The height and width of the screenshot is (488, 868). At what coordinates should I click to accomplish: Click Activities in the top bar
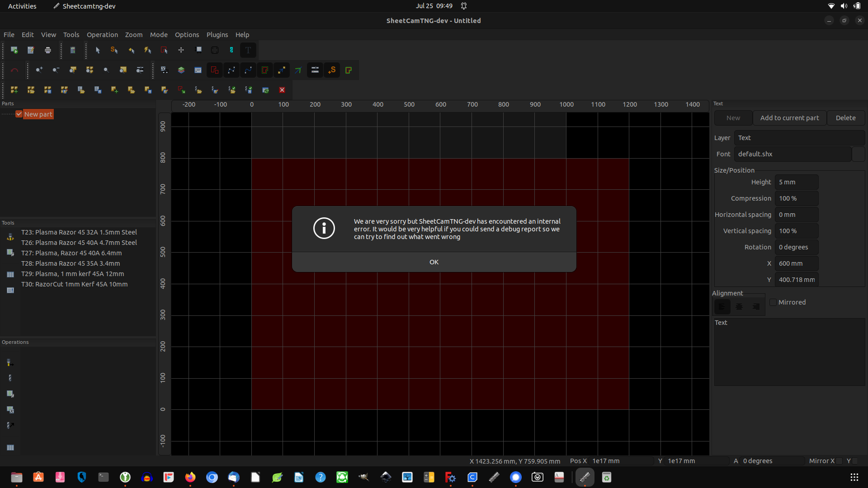click(22, 6)
